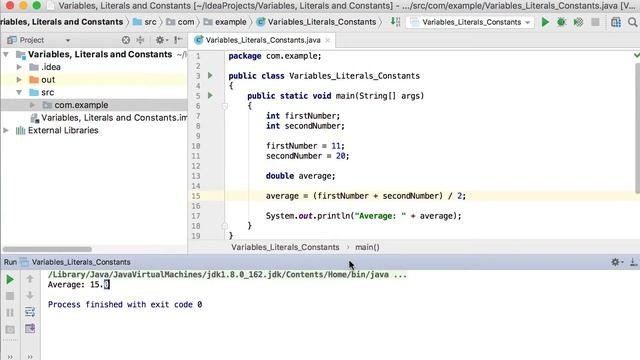Collapse the Variables, Literals and Constants root node
Screen dimensions: 640x360
(x=6, y=54)
